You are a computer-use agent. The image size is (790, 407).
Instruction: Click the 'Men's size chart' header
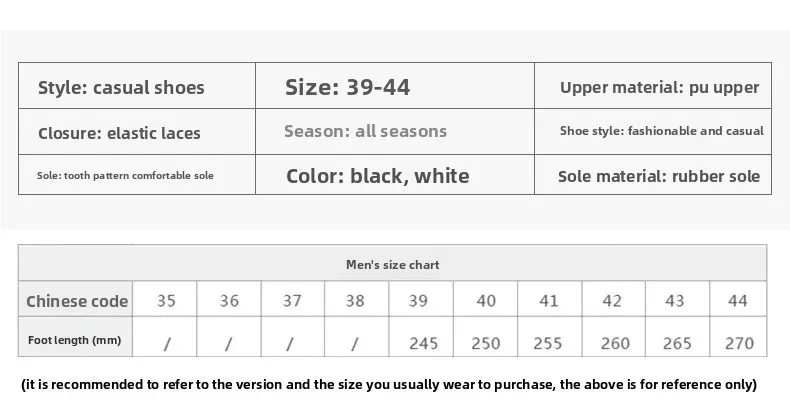[392, 263]
